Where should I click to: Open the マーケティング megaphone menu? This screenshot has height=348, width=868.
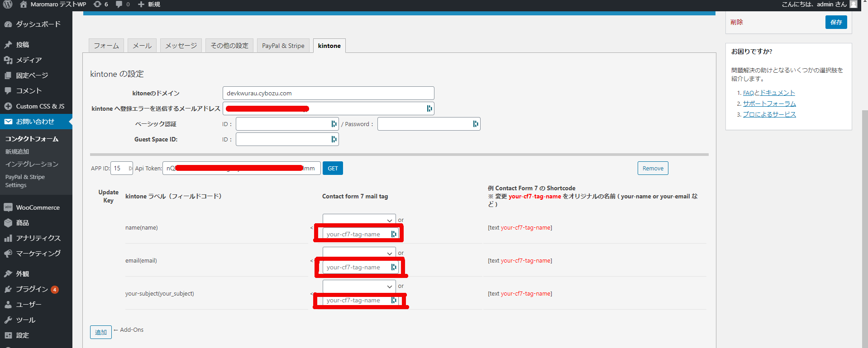click(x=36, y=254)
